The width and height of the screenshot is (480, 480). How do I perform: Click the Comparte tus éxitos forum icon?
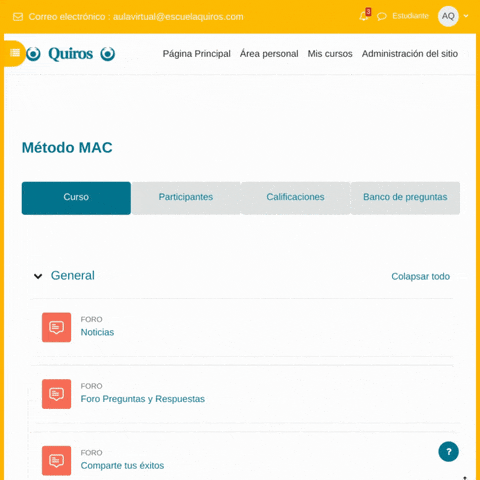point(56,460)
